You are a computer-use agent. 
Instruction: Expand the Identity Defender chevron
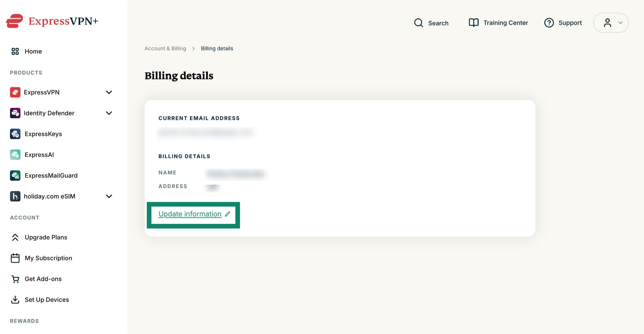tap(109, 113)
